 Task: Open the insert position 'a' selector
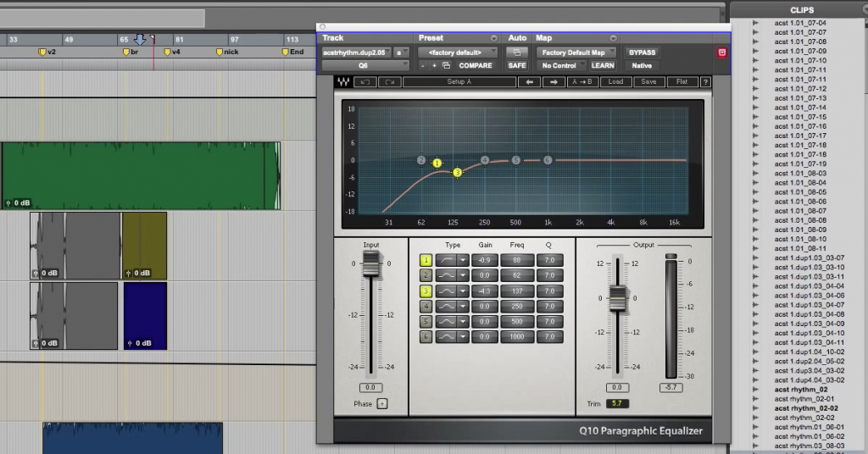coord(401,53)
